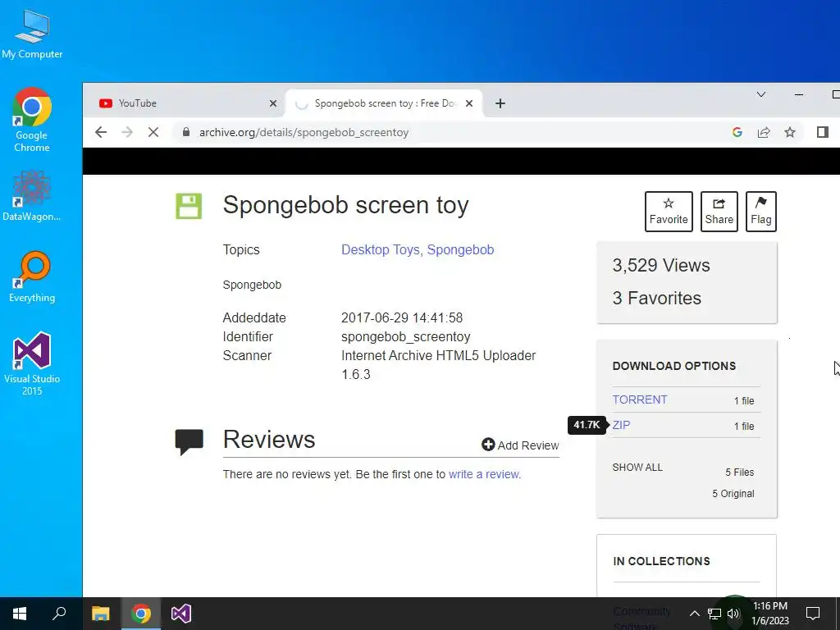Screen dimensions: 840x630
Task: Minimize the Chrome window
Action: [x=799, y=95]
